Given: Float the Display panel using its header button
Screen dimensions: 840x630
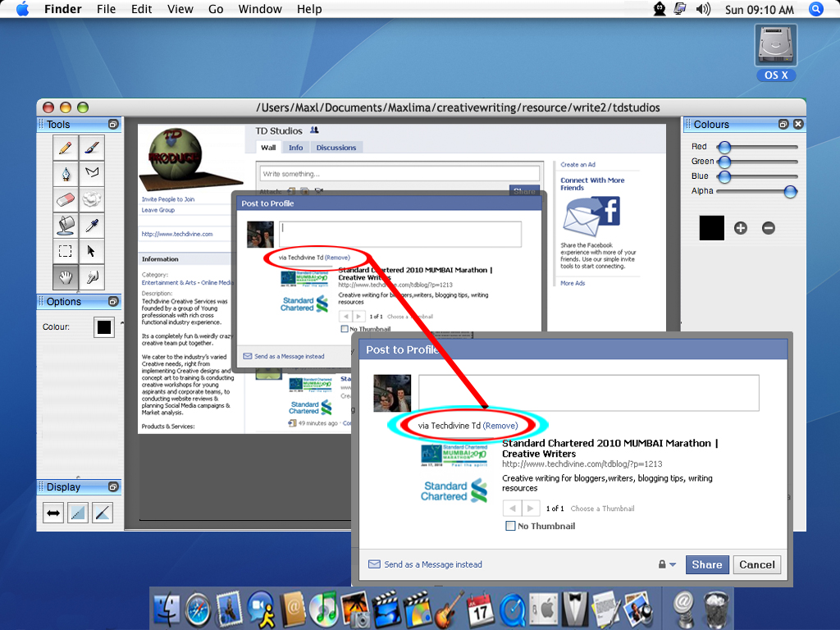Looking at the screenshot, I should [x=112, y=487].
